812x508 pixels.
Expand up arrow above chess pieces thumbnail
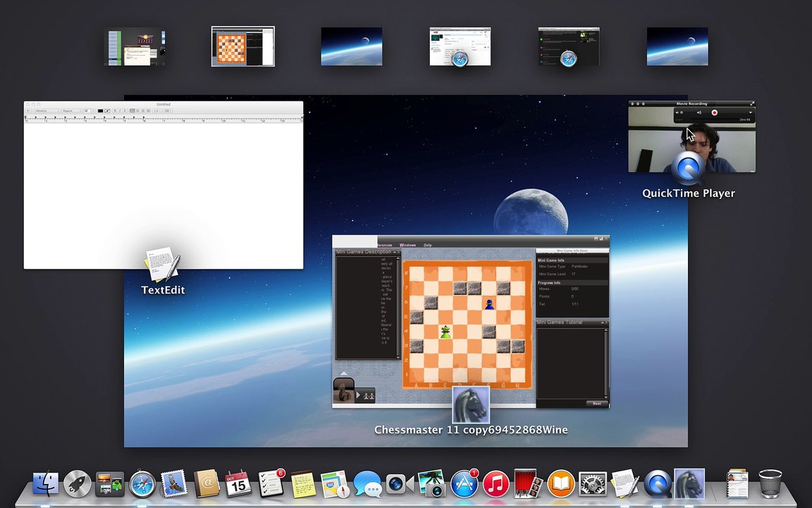point(344,373)
